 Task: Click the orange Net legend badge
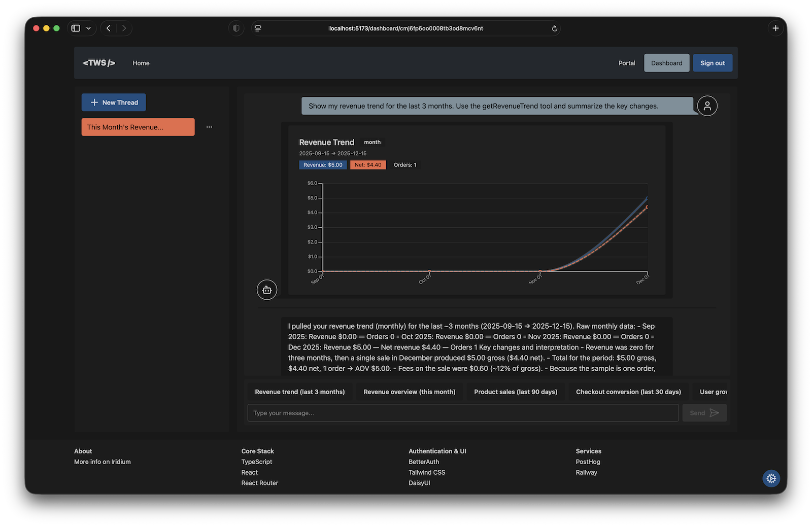coord(367,165)
